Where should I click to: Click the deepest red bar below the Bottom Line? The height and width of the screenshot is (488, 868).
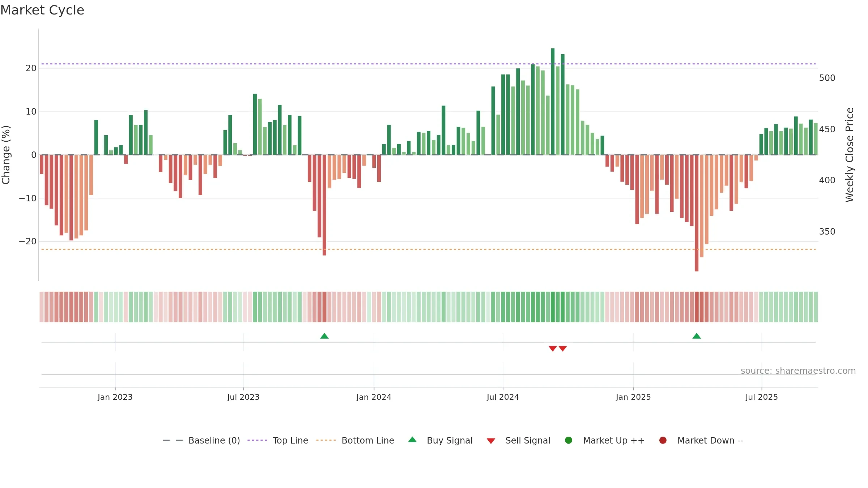point(697,213)
